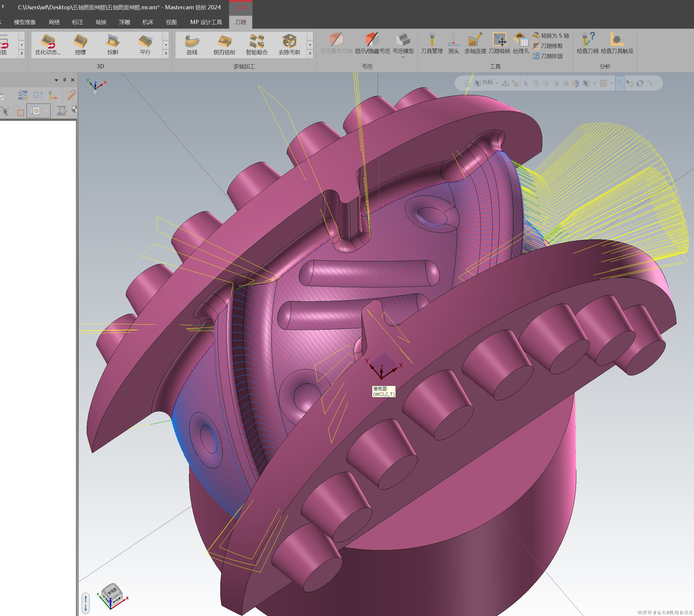This screenshot has width=694, height=616.
Task: Open the 模型准备 ribbon tab
Action: click(25, 22)
